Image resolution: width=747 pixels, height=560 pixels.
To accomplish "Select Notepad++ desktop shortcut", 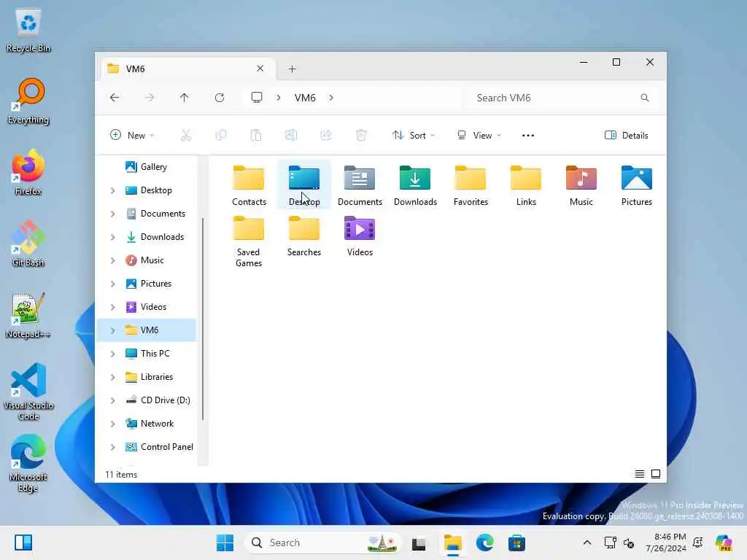I will click(x=28, y=316).
